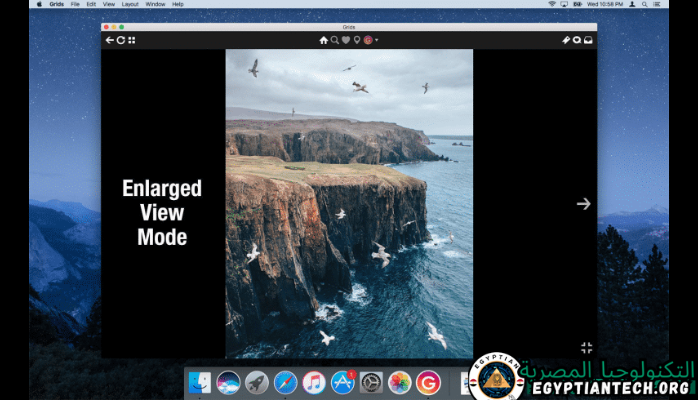Viewport: 698px width, 400px height.
Task: Exit enlarged view with collapse icon
Action: pyautogui.click(x=587, y=347)
